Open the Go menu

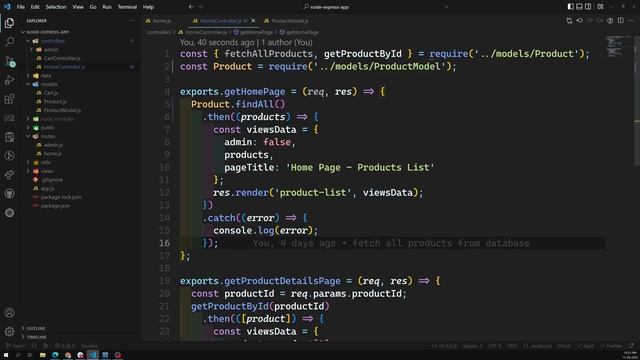tap(93, 7)
